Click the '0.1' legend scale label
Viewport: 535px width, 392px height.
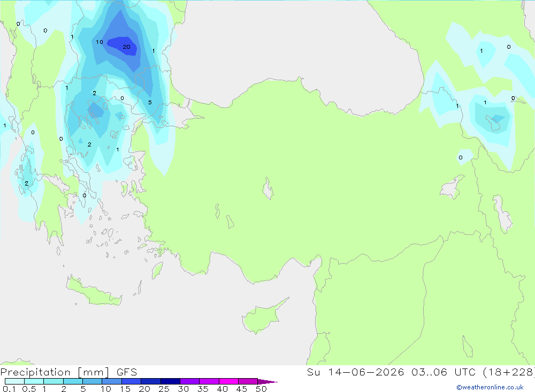point(9,389)
